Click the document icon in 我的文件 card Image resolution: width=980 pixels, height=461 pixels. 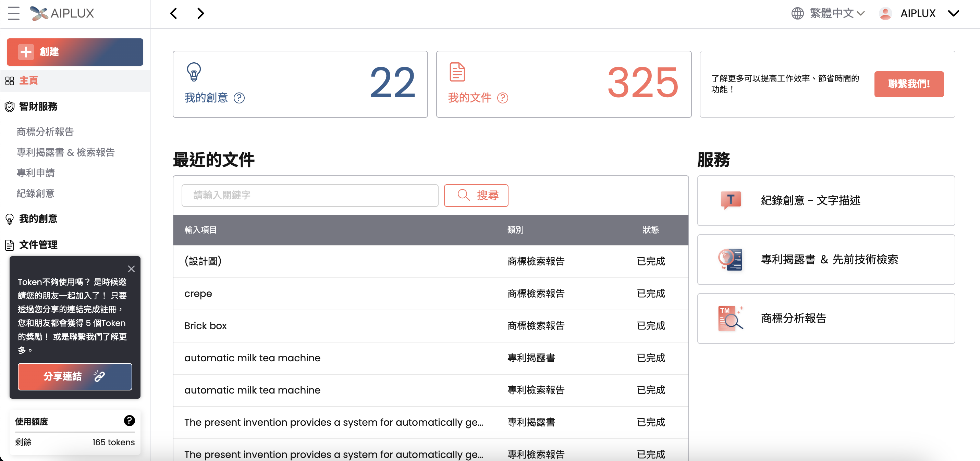[457, 72]
